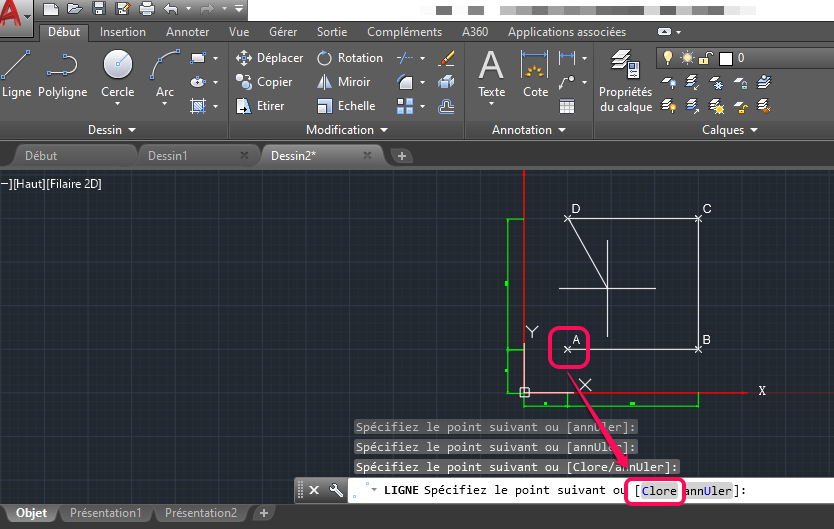Screen dimensions: 834x529
Task: Open the Cercle dropdown arrow
Action: [x=118, y=104]
